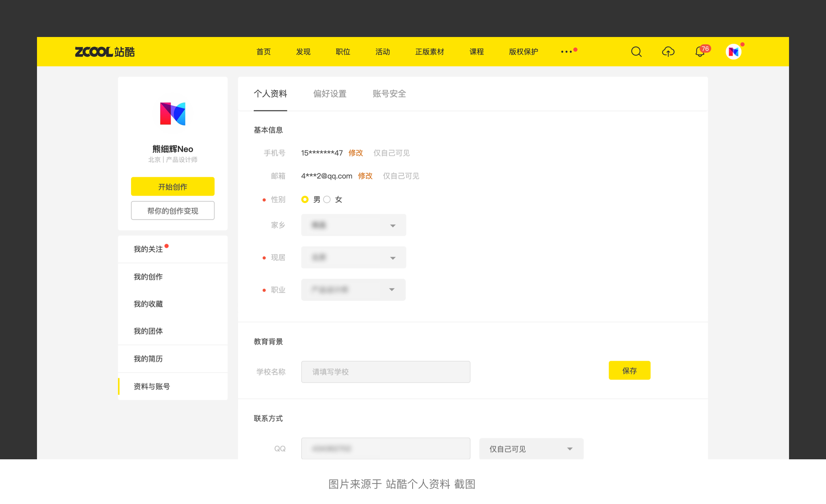Open the QQ visibility dropdown
Image resolution: width=826 pixels, height=504 pixels.
click(531, 449)
